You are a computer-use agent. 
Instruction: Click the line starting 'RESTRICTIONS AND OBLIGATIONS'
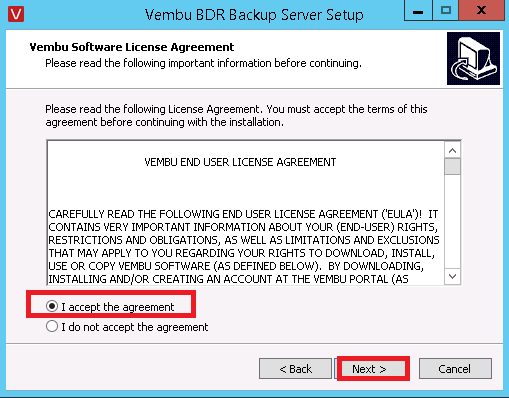244,240
